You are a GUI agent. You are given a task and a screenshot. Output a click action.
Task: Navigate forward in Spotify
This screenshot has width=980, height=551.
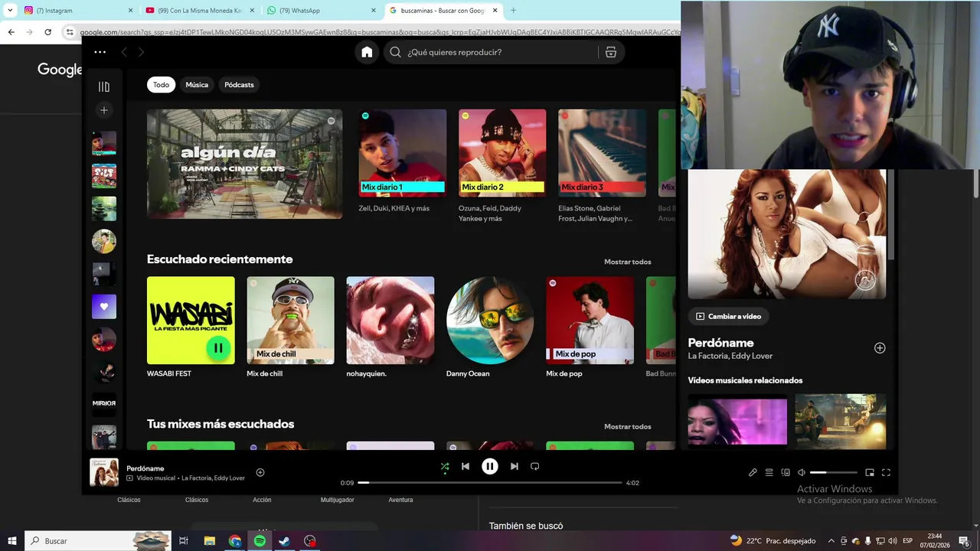141,52
